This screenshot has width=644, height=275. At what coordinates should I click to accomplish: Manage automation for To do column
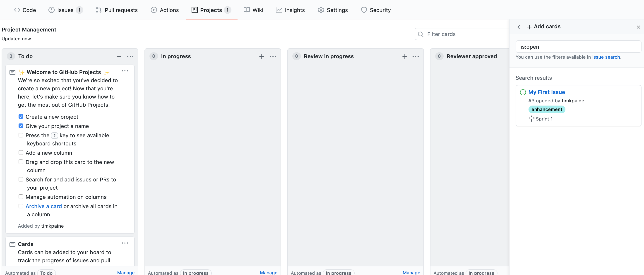126,273
